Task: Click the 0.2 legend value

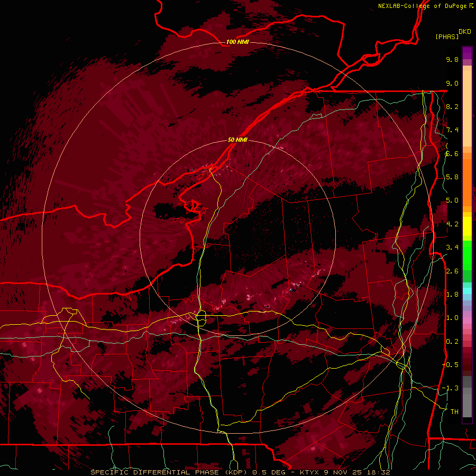Action: tap(452, 342)
